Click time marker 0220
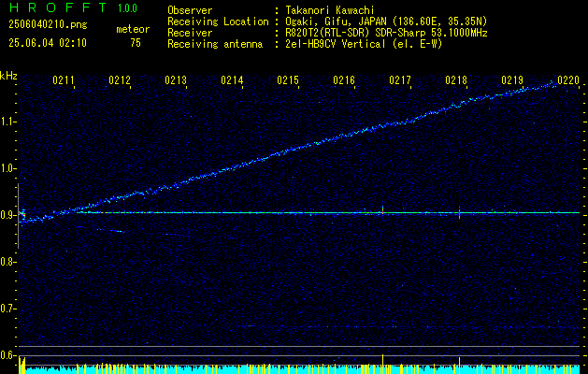588x374 pixels. (568, 80)
